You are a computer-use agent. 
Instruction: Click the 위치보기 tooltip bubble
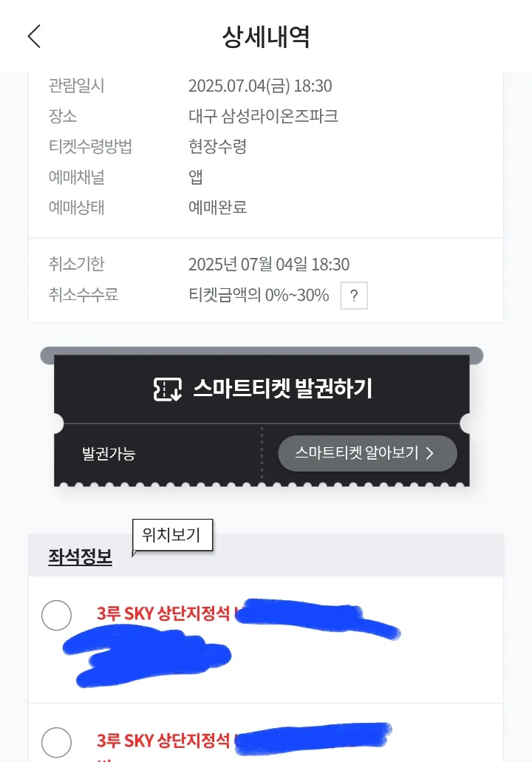click(172, 535)
